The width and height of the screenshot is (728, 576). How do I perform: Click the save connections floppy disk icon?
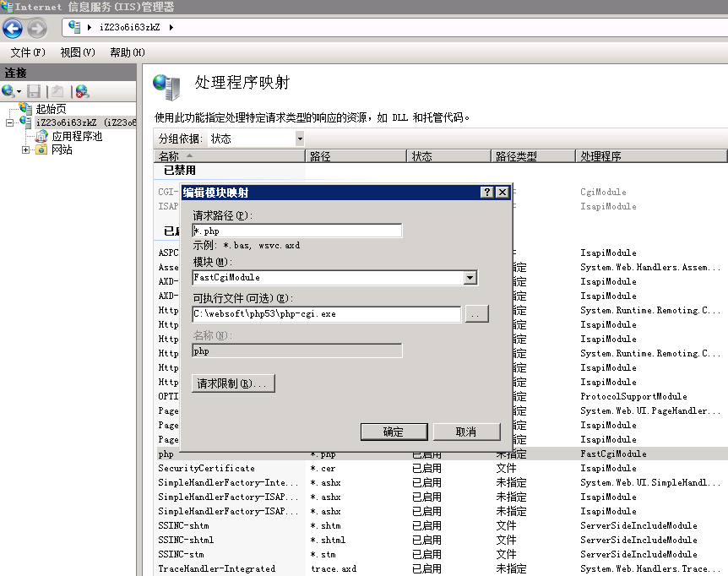tap(34, 91)
